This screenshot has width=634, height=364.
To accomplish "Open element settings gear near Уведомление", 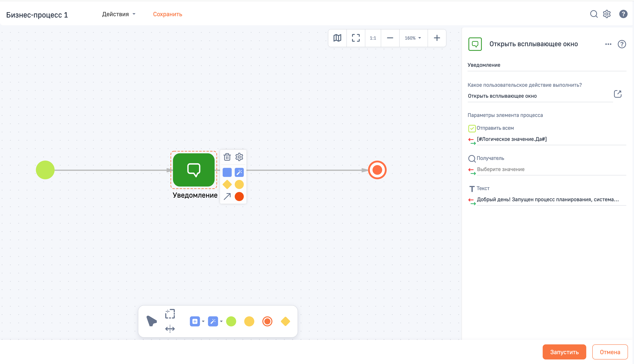I will (239, 157).
